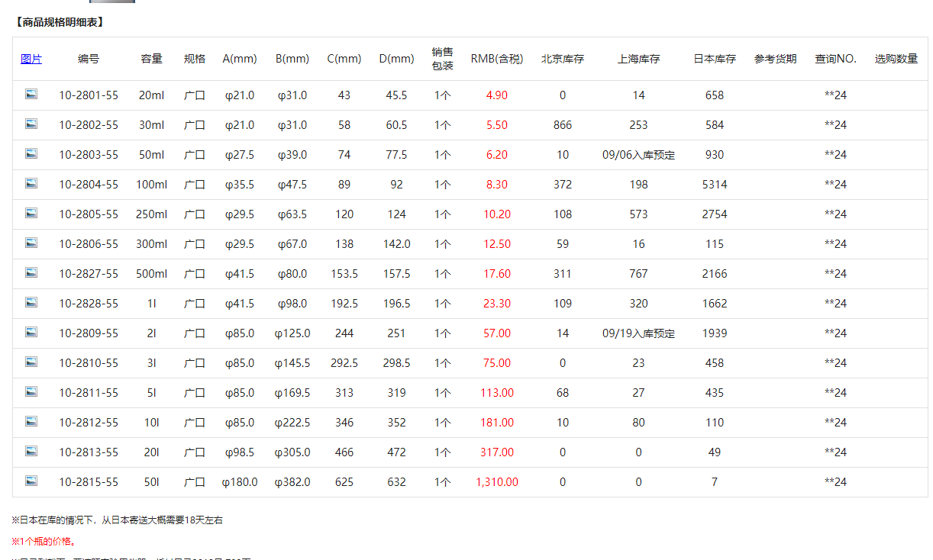Click image icon for 10-2811-55
The image size is (933, 560).
point(31,391)
